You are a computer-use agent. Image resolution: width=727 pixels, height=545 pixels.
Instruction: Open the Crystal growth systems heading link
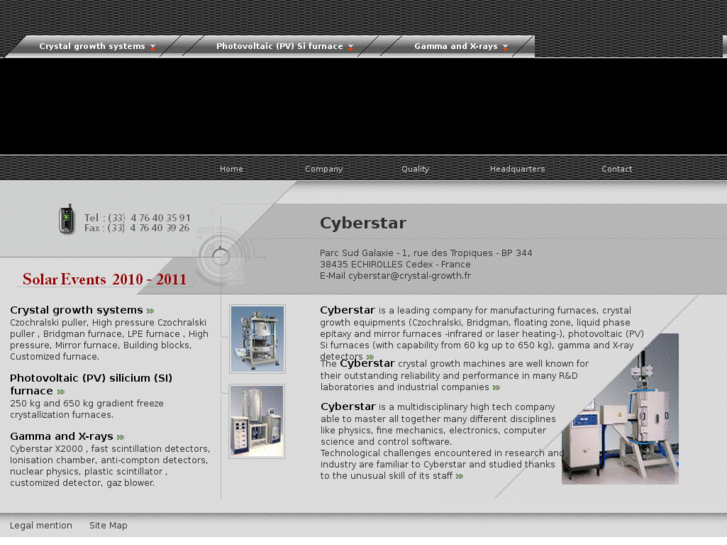tap(77, 310)
